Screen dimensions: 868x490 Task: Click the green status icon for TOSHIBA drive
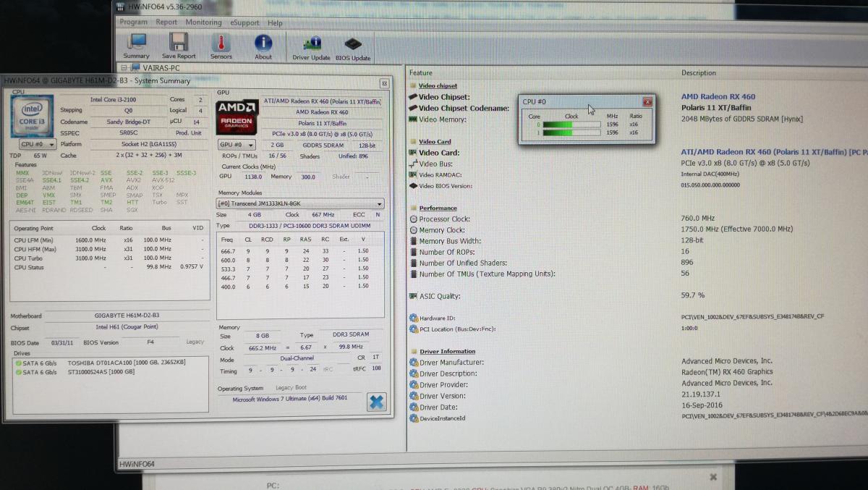(x=19, y=362)
